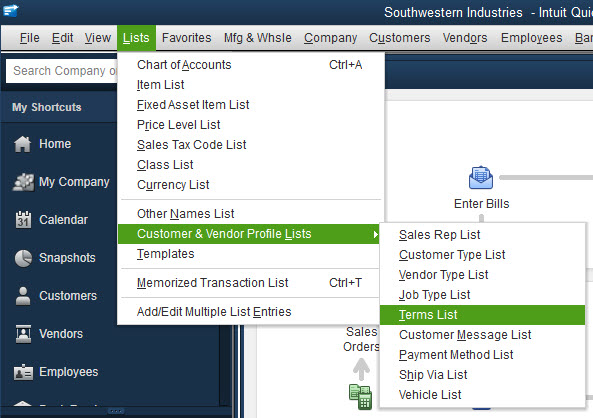Viewport: 593px width, 418px height.
Task: Open the Favorites menu
Action: (186, 38)
